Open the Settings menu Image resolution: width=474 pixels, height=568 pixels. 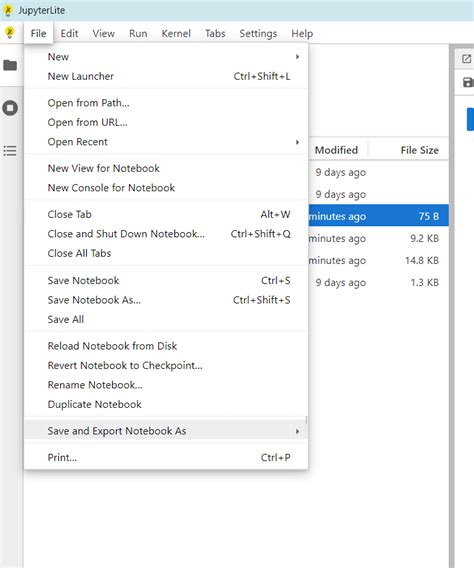pyautogui.click(x=258, y=33)
